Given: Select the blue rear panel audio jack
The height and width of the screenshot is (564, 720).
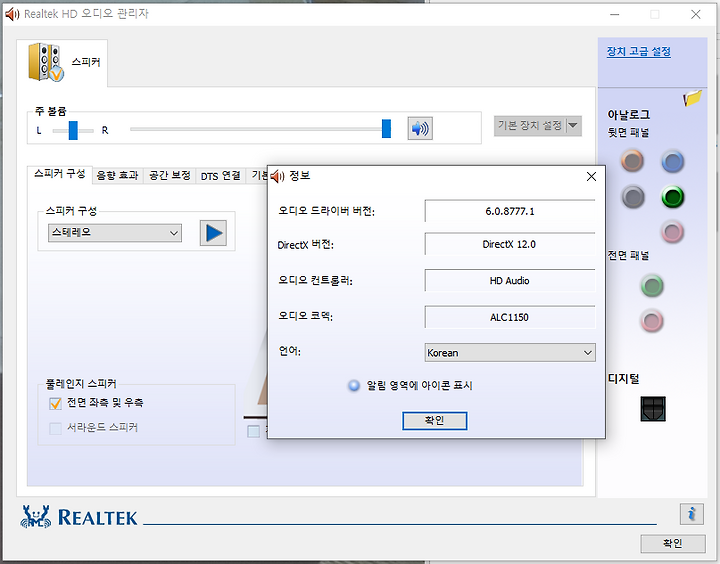Looking at the screenshot, I should pyautogui.click(x=673, y=161).
